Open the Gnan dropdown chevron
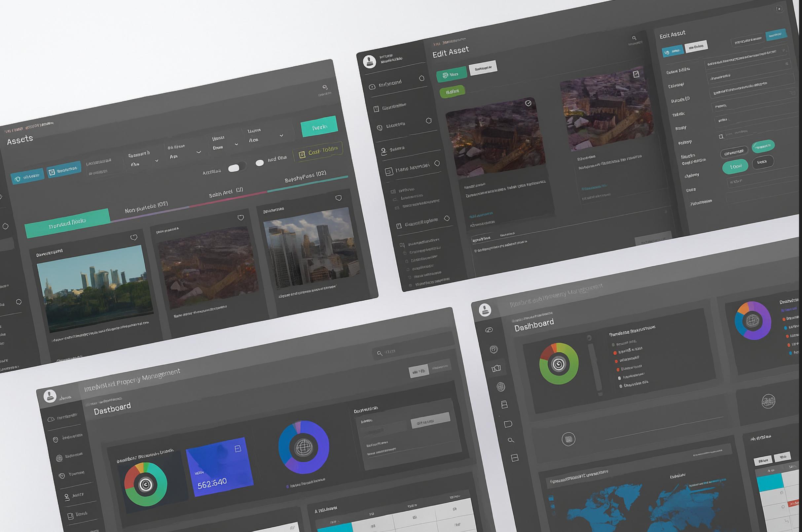Viewport: 802px width, 532px height. pos(236,144)
